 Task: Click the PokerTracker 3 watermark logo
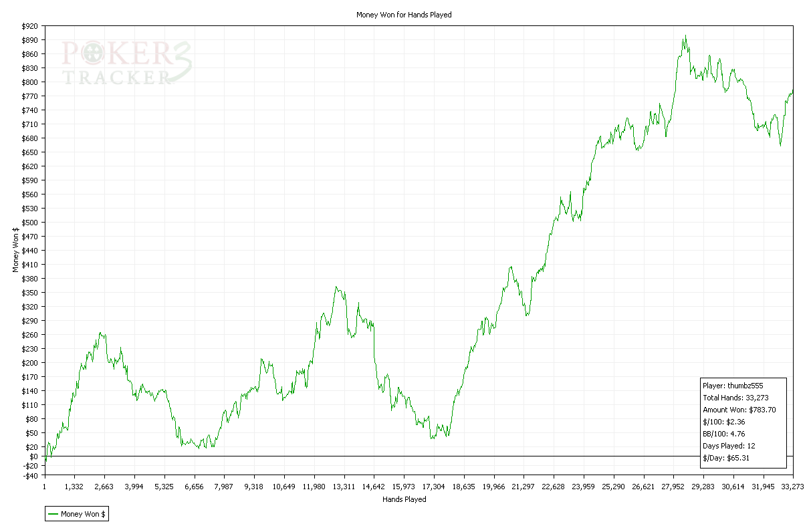(127, 63)
